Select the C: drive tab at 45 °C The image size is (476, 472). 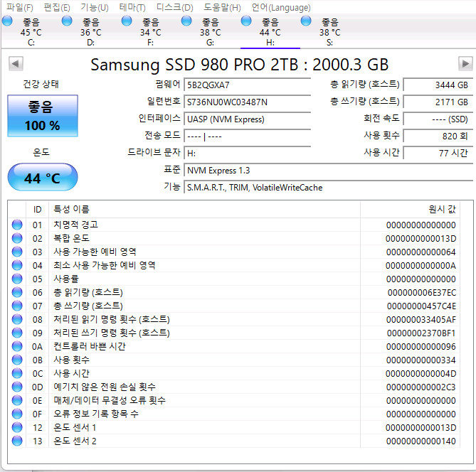[31, 32]
